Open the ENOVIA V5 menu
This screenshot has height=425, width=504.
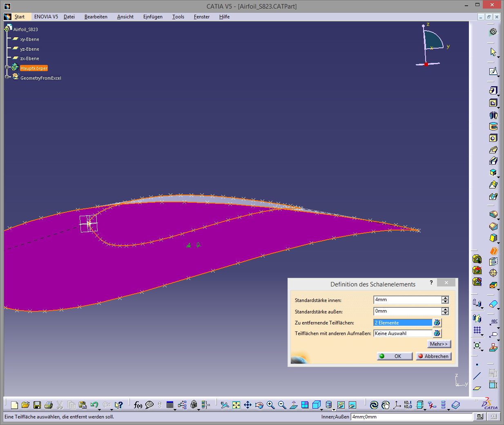pyautogui.click(x=46, y=17)
